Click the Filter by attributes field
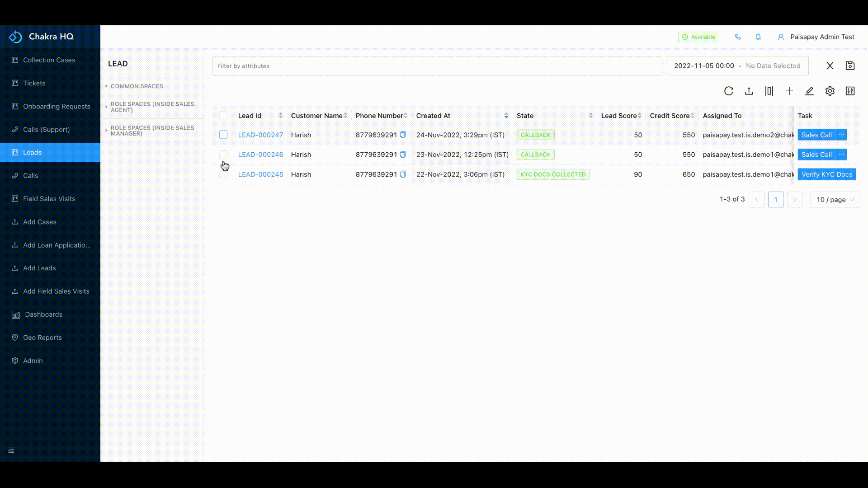 click(437, 66)
